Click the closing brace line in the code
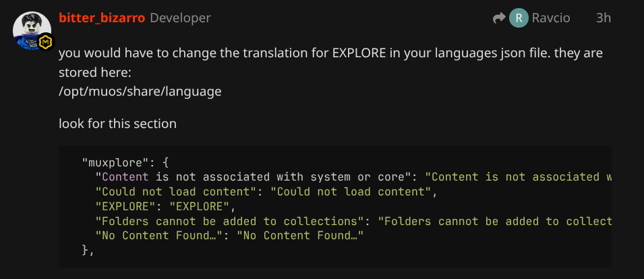 point(88,249)
